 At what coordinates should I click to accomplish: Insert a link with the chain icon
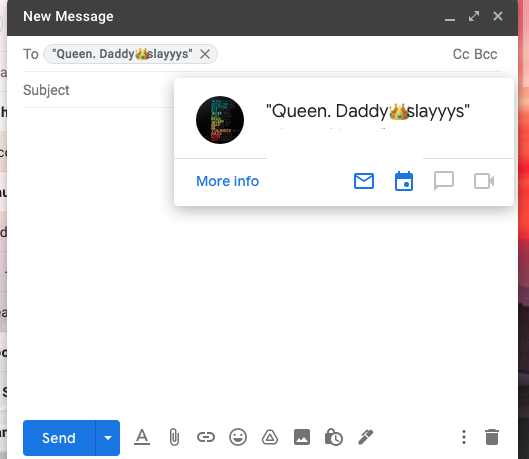(x=206, y=437)
